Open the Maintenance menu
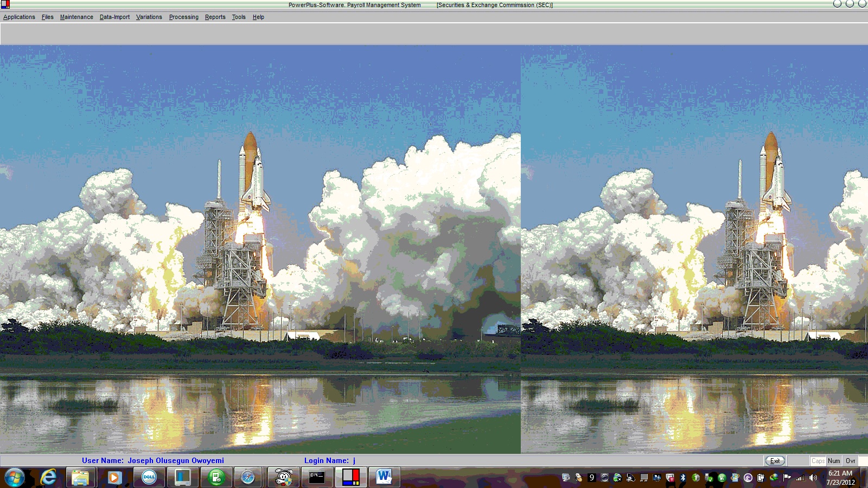This screenshot has width=868, height=488. [x=76, y=17]
